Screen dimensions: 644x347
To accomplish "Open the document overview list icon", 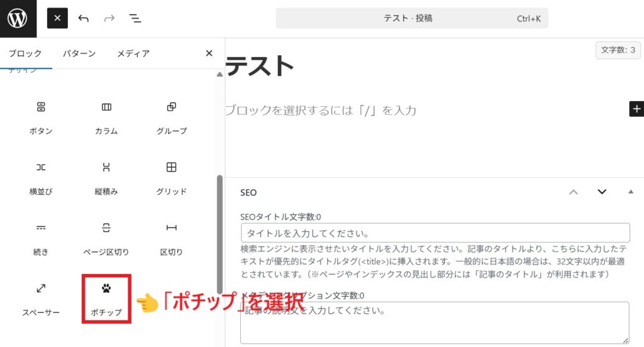I will coord(135,18).
